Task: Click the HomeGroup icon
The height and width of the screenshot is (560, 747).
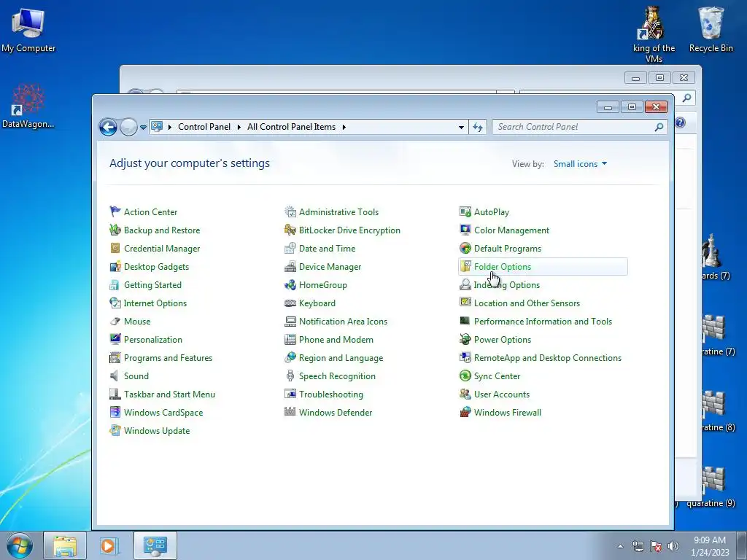Action: [290, 285]
